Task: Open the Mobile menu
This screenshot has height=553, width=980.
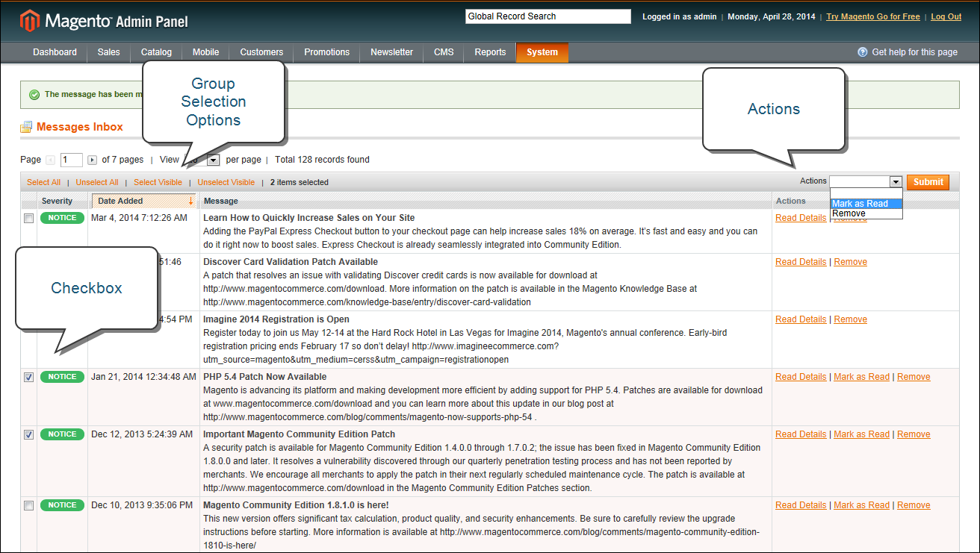Action: (205, 52)
